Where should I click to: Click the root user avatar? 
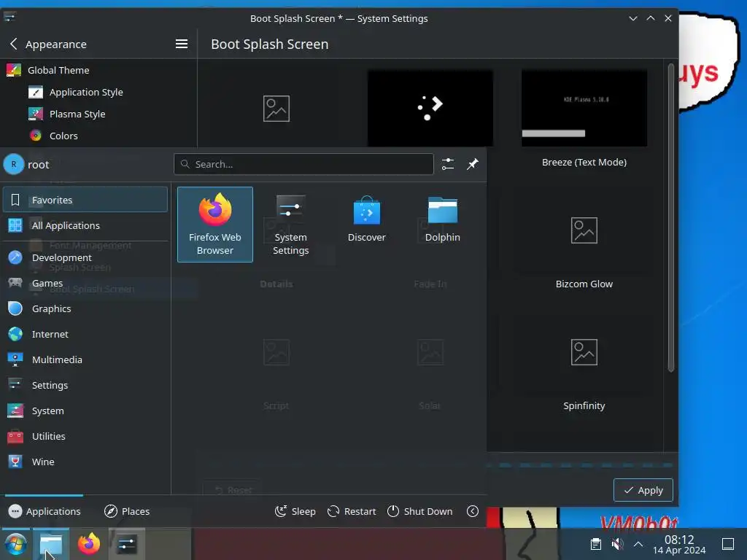(x=14, y=164)
